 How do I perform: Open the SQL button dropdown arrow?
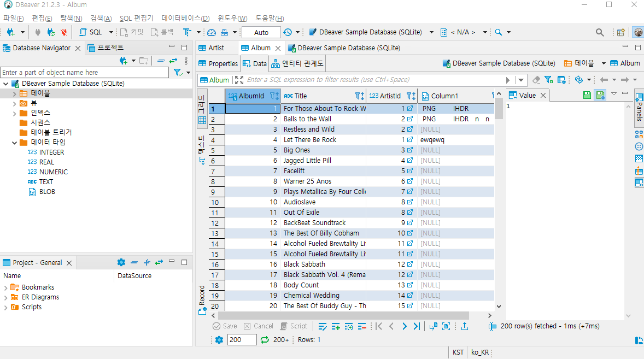click(111, 32)
